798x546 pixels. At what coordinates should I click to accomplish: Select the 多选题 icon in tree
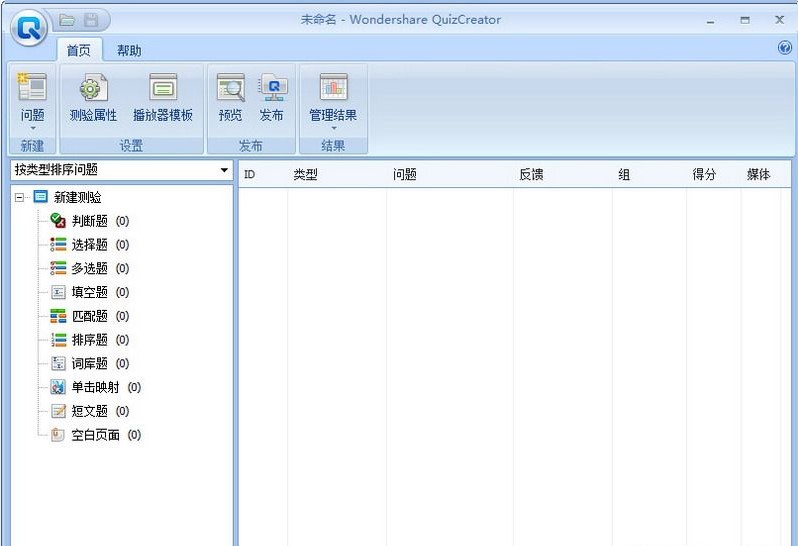click(x=58, y=268)
